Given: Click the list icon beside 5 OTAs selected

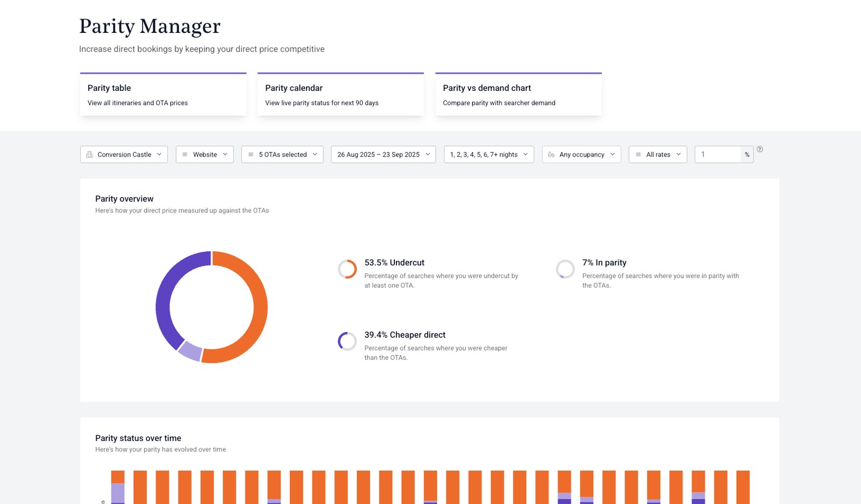Looking at the screenshot, I should (x=251, y=154).
